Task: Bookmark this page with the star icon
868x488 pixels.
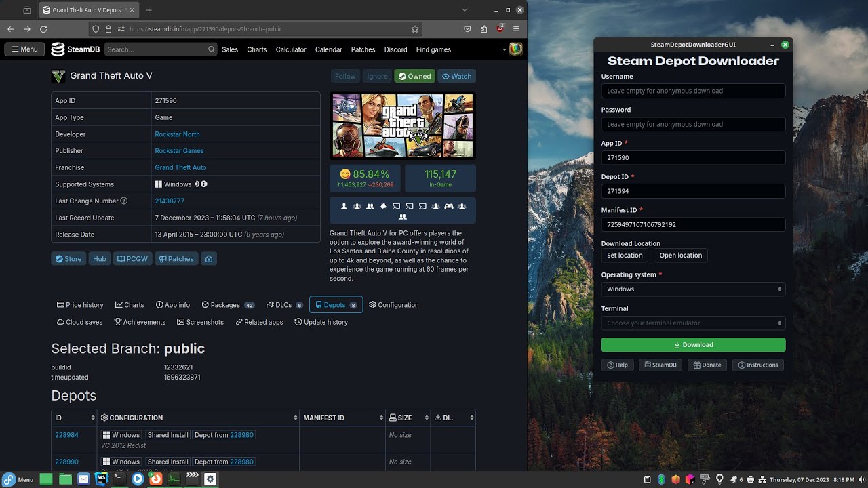Action: click(x=415, y=29)
